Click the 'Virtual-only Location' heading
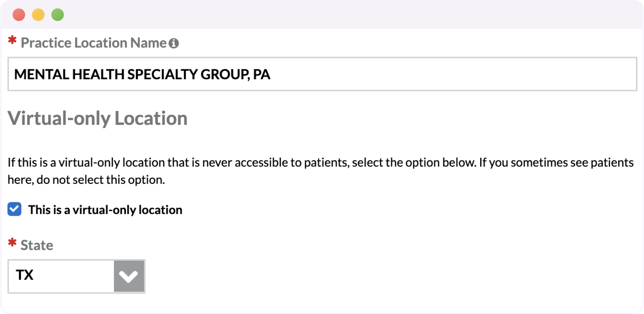 pos(97,118)
